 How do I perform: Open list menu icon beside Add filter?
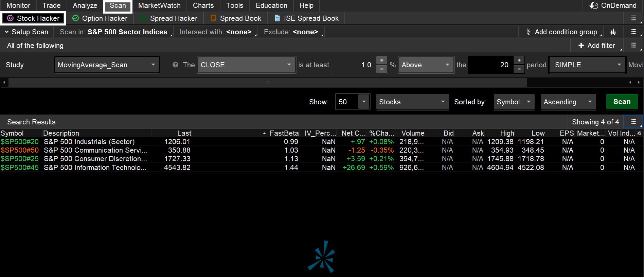click(633, 46)
